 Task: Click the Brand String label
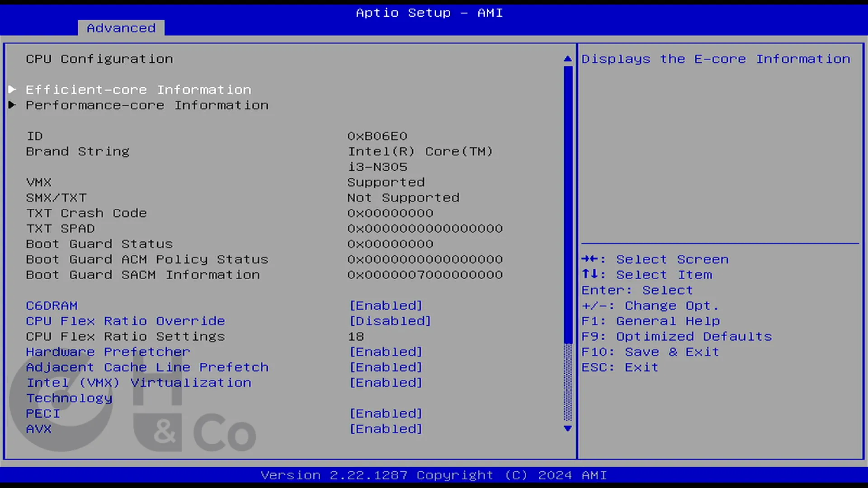(x=78, y=151)
